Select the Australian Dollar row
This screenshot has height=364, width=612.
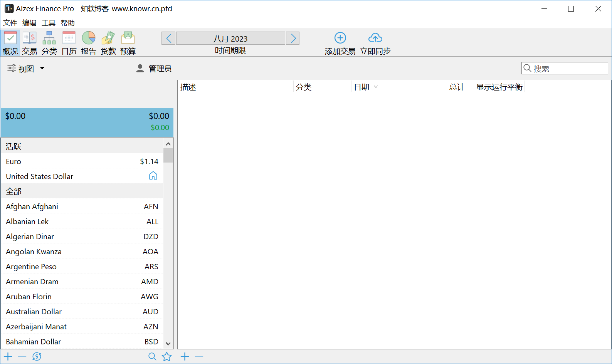pyautogui.click(x=82, y=312)
